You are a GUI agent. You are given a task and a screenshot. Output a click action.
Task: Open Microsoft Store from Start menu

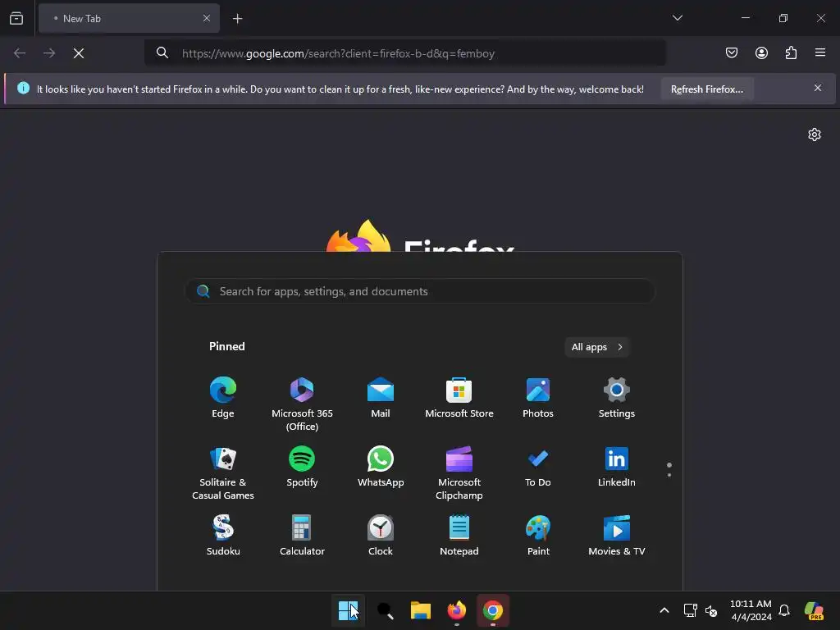459,398
